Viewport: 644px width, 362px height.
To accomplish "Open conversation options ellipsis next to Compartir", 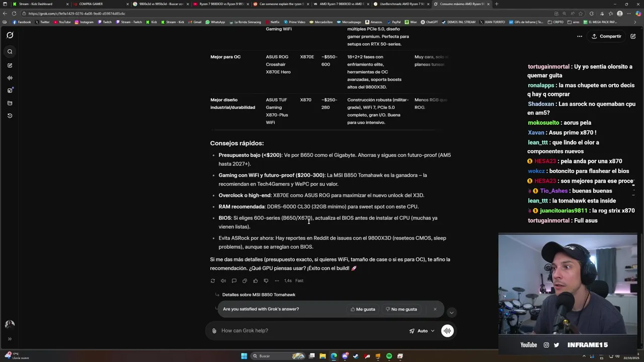I will point(580,36).
